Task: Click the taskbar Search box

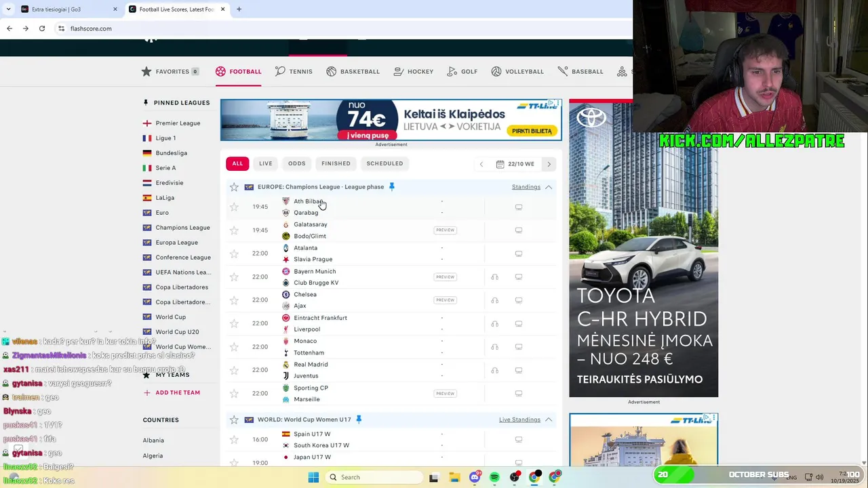Action: tap(374, 477)
